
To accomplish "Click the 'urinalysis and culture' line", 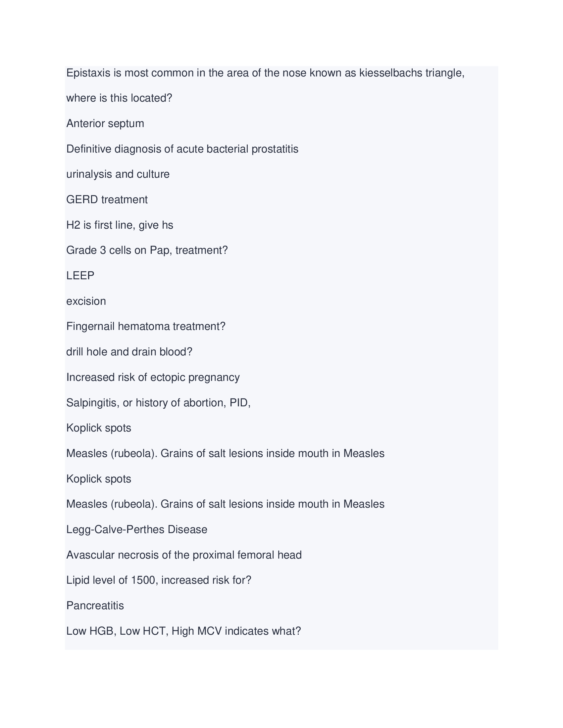I will 118,174.
